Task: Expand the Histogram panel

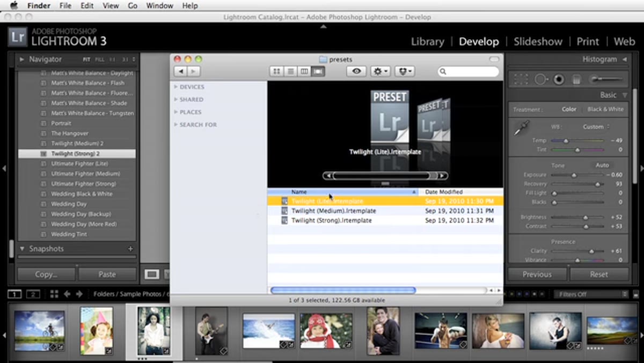Action: click(625, 59)
